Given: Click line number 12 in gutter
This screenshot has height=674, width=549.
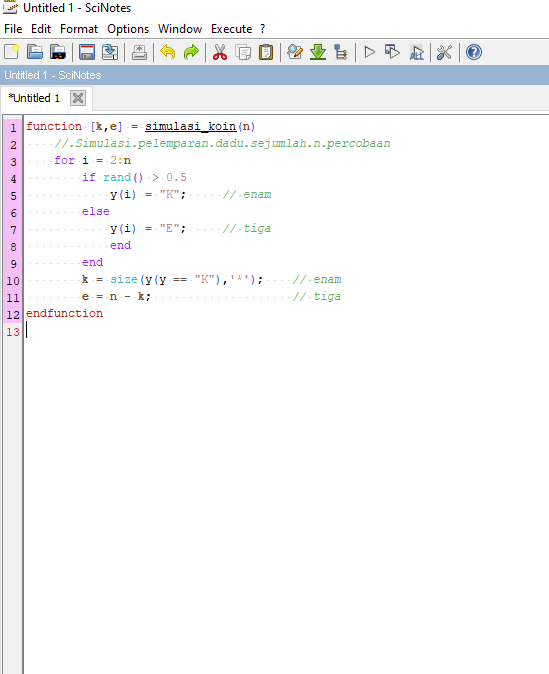Looking at the screenshot, I should point(13,315).
